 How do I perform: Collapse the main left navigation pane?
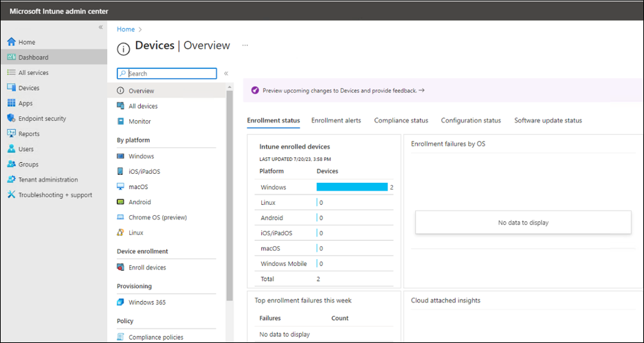coord(100,27)
